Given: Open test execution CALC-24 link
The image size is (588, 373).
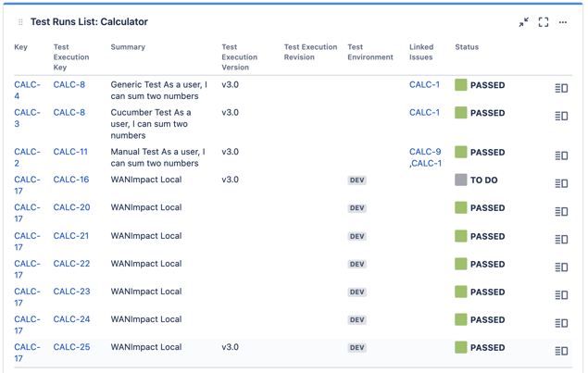Looking at the screenshot, I should 71,319.
